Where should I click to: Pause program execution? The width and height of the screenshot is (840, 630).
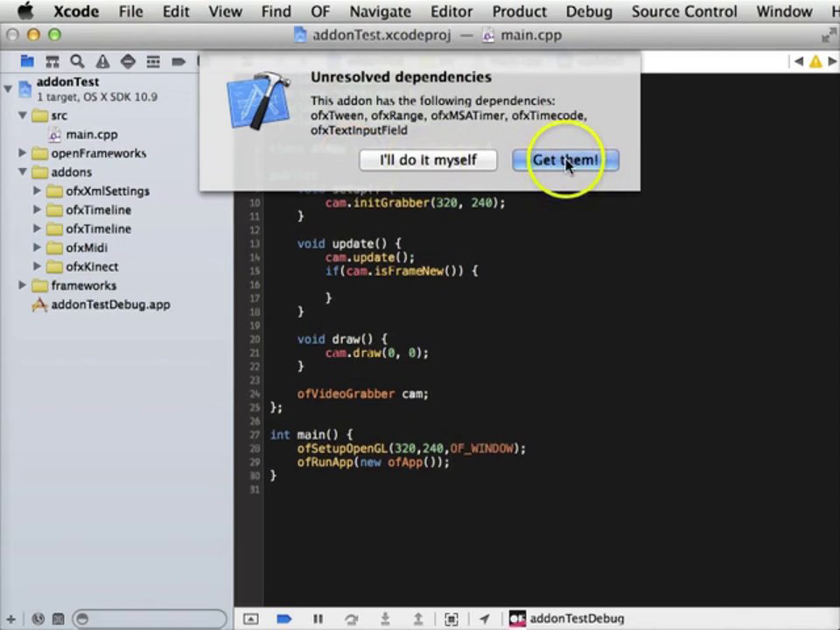[x=318, y=619]
